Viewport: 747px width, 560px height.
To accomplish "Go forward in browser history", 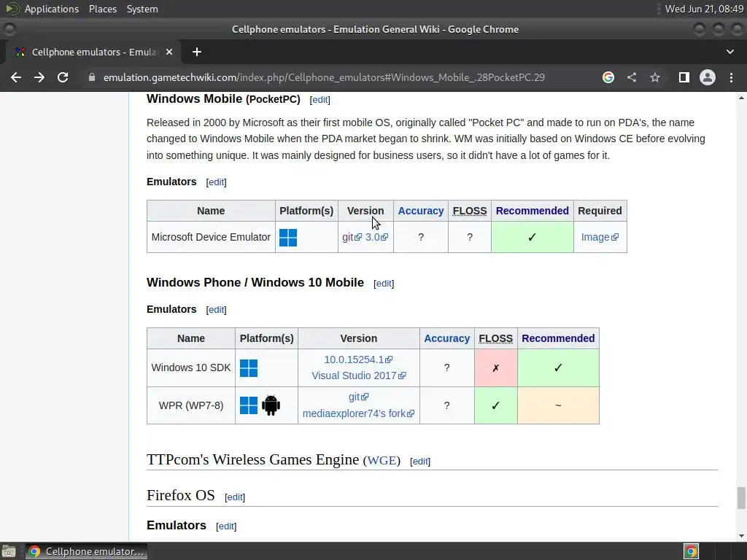I will 39,77.
